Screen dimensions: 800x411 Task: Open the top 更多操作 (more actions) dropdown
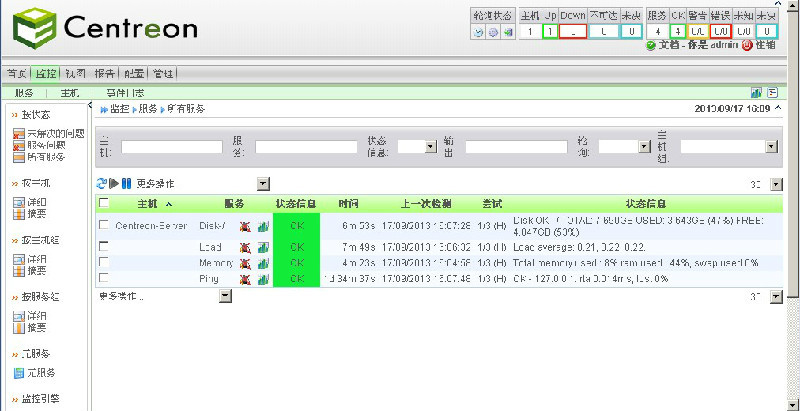(x=263, y=184)
